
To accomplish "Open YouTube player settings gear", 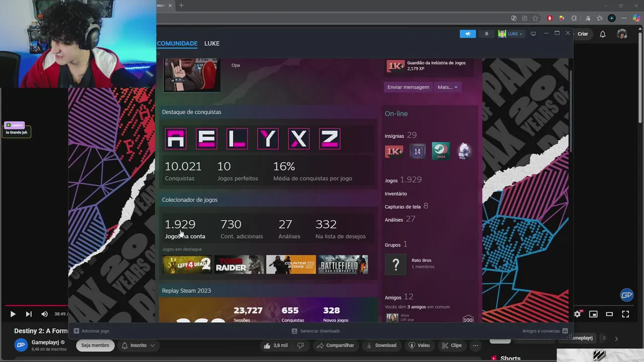I will pyautogui.click(x=577, y=314).
